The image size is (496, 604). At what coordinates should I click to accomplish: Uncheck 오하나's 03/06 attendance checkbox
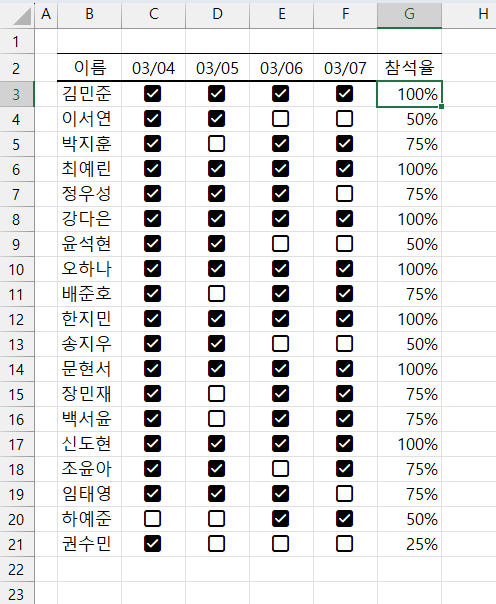click(280, 269)
